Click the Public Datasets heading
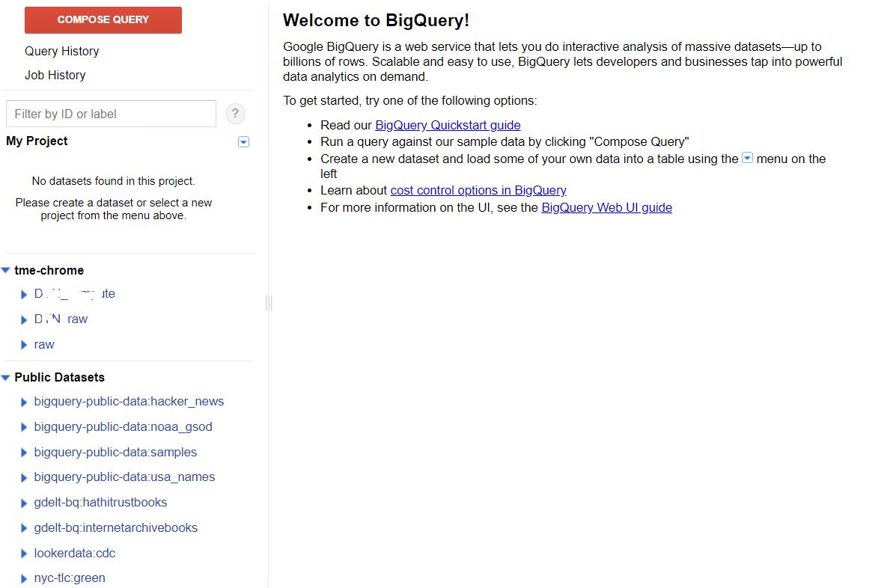Screen dimensions: 896x588 point(59,377)
